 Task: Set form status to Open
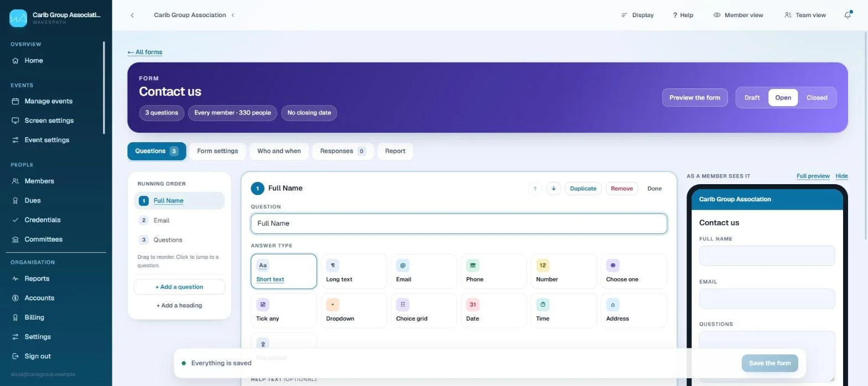pyautogui.click(x=783, y=97)
